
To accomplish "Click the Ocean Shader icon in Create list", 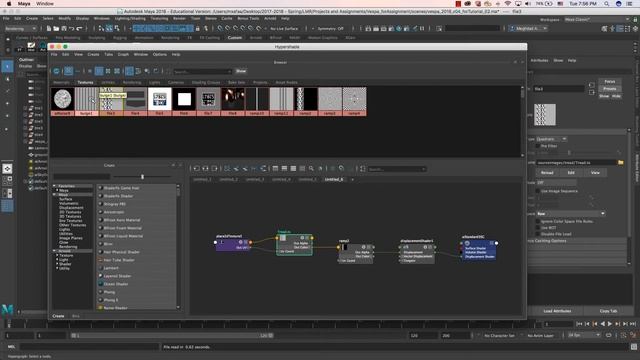I will [100, 284].
